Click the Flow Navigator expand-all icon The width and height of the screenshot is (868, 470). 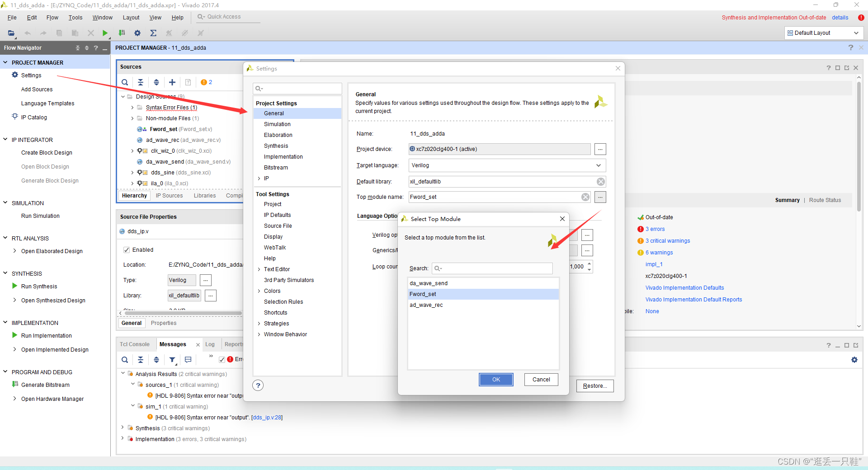87,48
